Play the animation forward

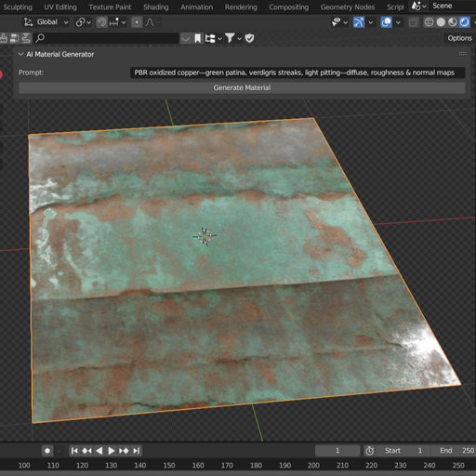pos(112,451)
